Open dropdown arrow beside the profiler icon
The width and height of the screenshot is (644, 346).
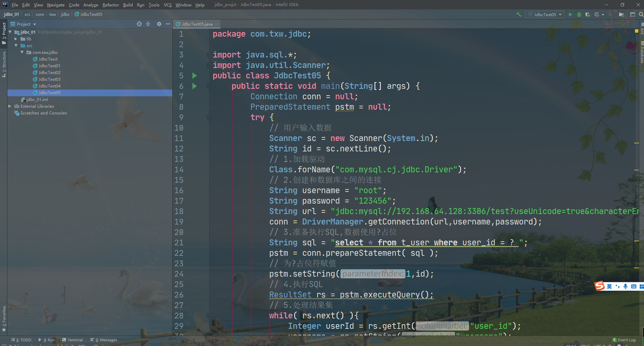603,14
